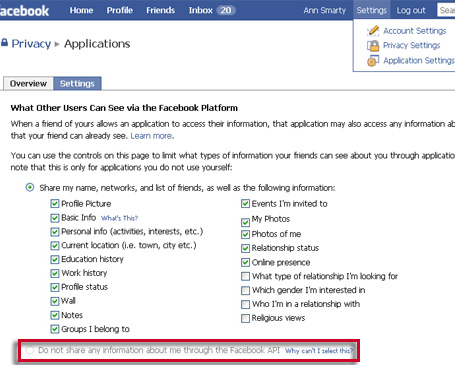Image resolution: width=455 pixels, height=365 pixels.
Task: Select the Settings tab under Applications
Action: [77, 83]
